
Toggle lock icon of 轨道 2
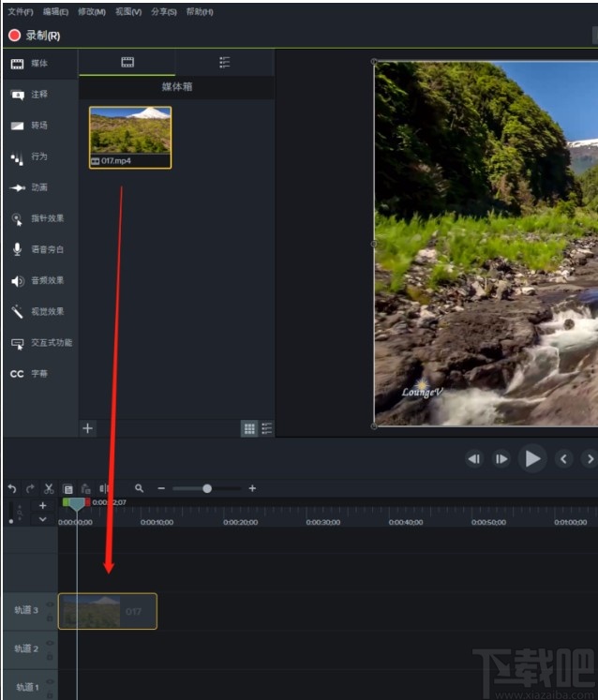coord(50,657)
